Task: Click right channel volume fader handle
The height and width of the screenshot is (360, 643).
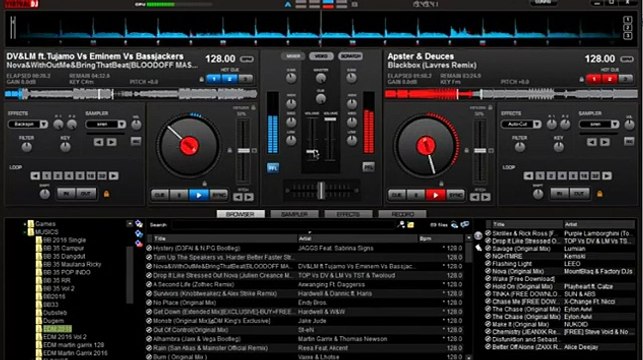Action: tap(331, 119)
